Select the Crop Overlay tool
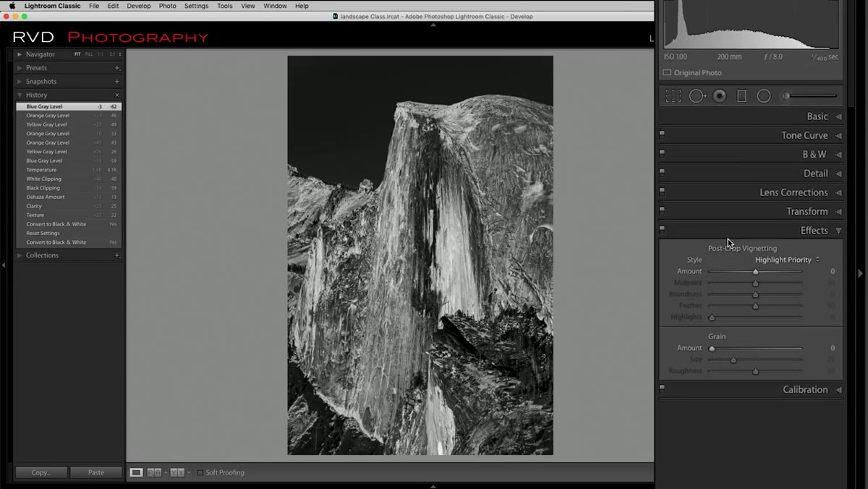Screen dimensions: 868x489 (673, 95)
